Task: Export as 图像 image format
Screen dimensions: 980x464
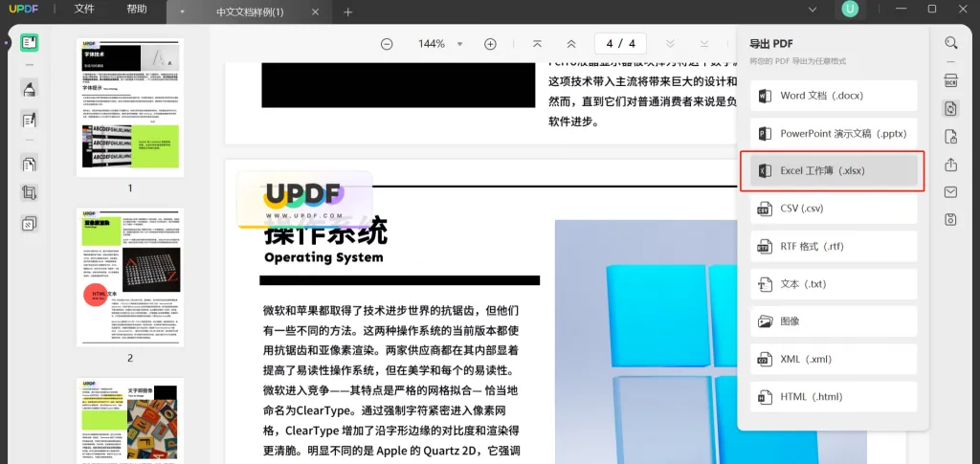Action: tap(834, 321)
